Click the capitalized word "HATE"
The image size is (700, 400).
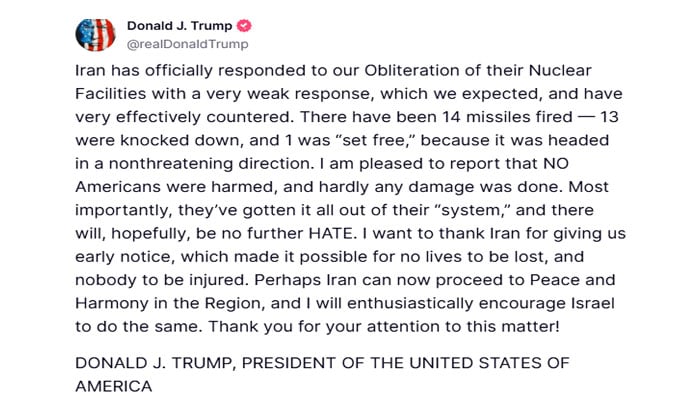[x=333, y=233]
